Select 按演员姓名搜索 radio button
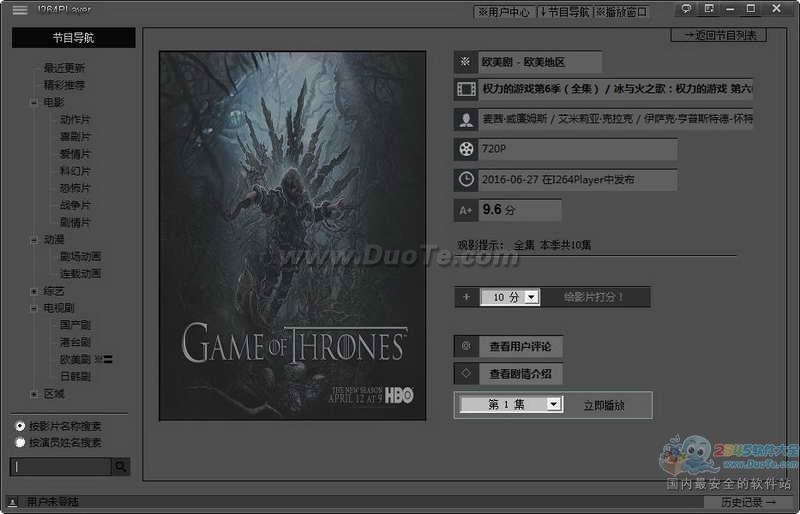Image resolution: width=800 pixels, height=514 pixels. click(20, 443)
